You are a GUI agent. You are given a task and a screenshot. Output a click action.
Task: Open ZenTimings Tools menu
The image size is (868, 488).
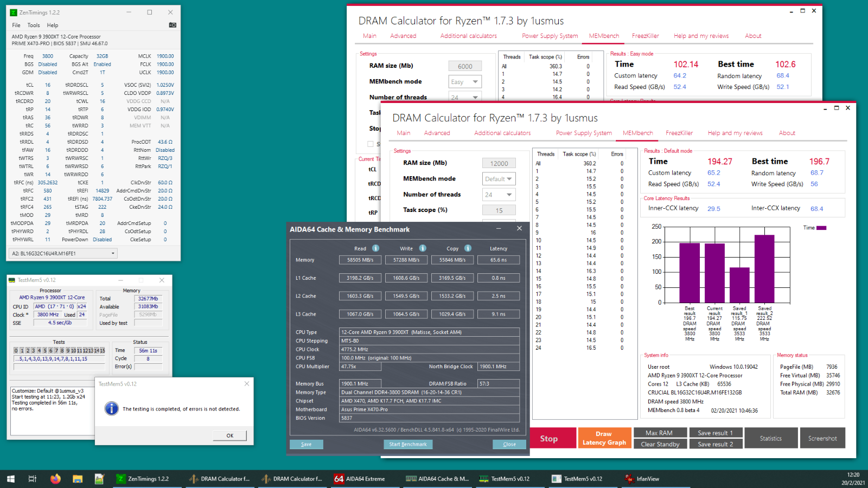coord(34,25)
